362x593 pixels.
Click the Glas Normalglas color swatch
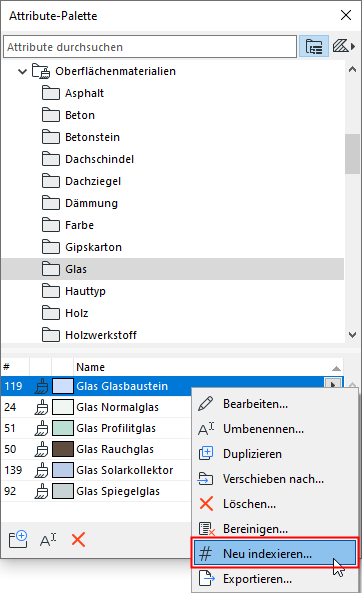point(62,407)
